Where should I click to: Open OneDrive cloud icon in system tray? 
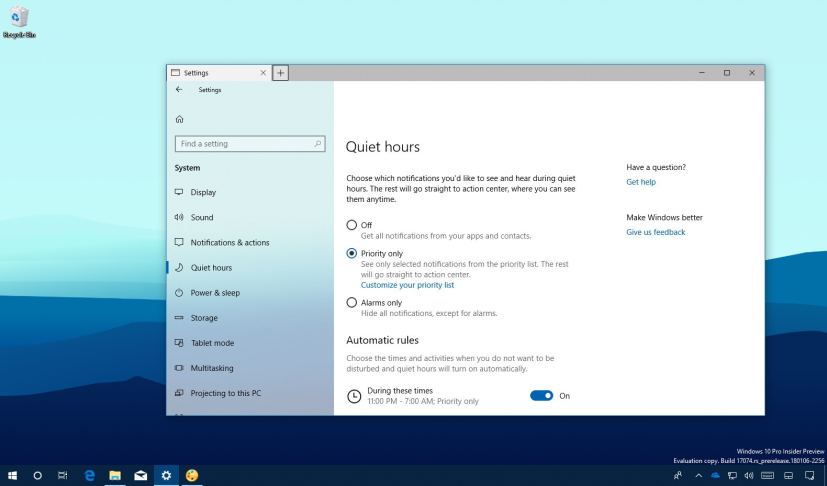[715, 475]
